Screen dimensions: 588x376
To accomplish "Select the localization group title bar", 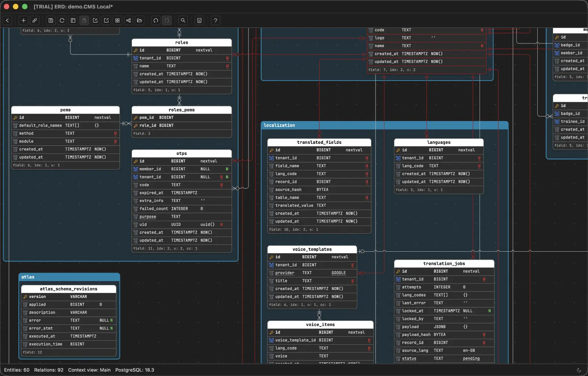I will point(385,125).
